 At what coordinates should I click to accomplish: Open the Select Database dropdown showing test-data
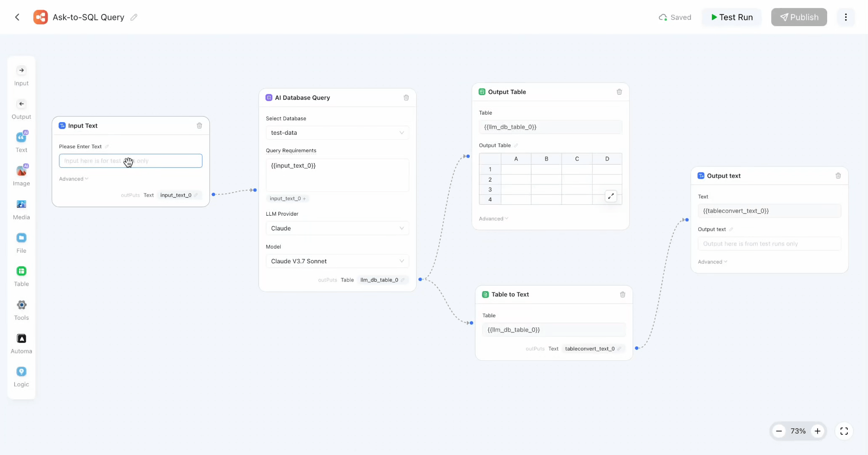pos(337,133)
